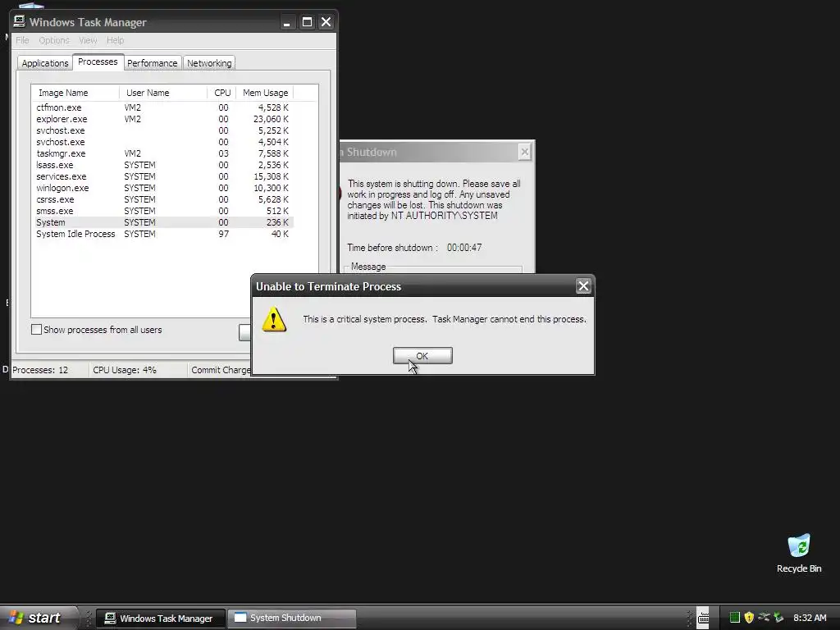Close the Windows Task Manager window
This screenshot has width=840, height=630.
[x=326, y=22]
